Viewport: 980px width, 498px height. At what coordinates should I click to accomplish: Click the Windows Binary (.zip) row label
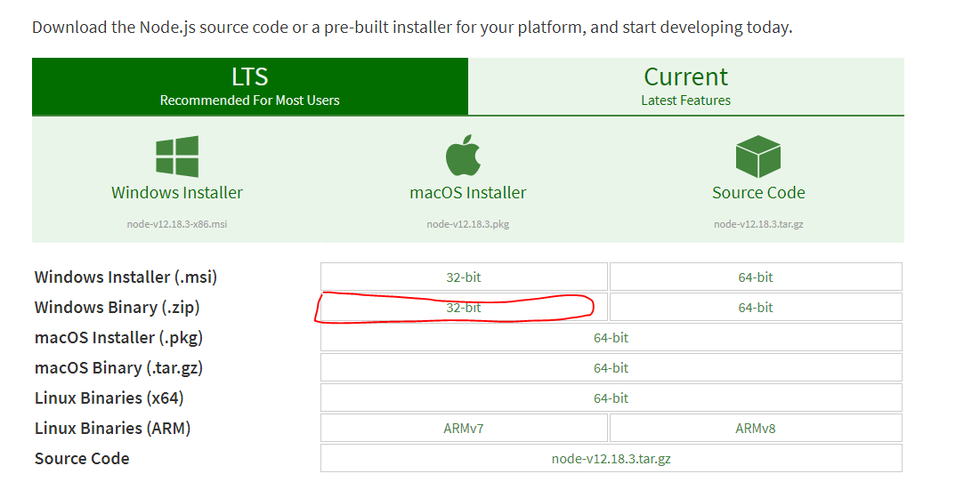117,308
